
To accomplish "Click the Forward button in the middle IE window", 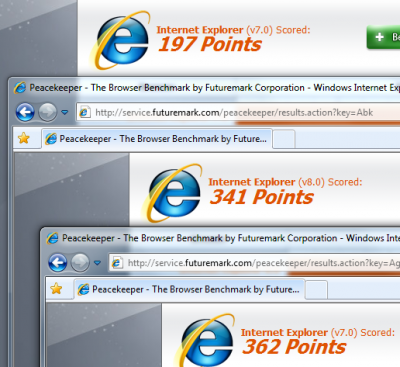I will tap(47, 112).
